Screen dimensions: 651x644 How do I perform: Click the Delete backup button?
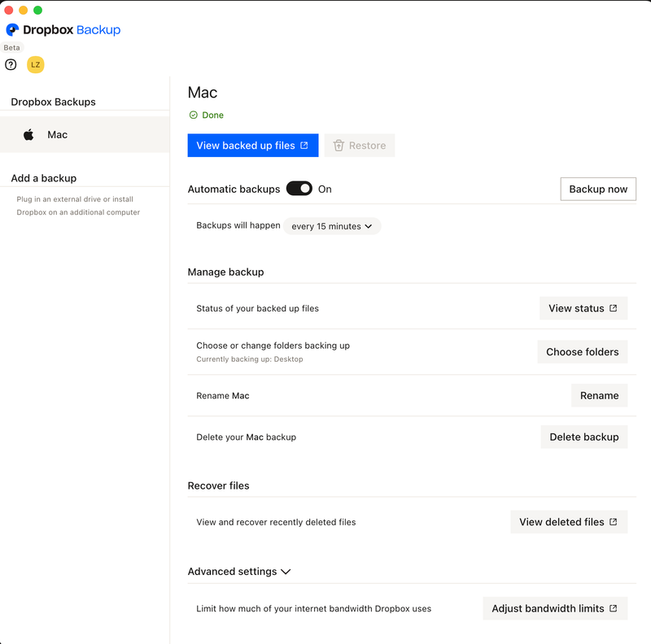(583, 437)
